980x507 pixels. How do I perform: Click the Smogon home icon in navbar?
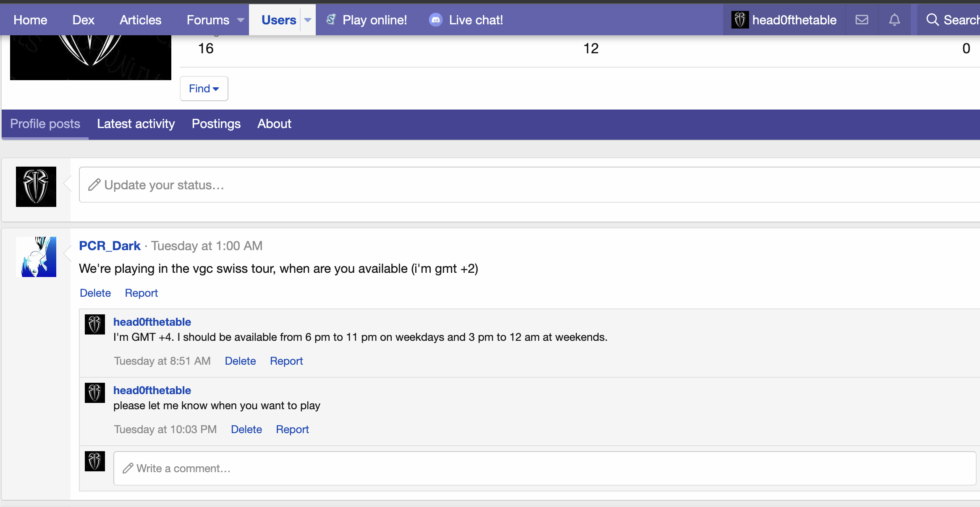30,20
